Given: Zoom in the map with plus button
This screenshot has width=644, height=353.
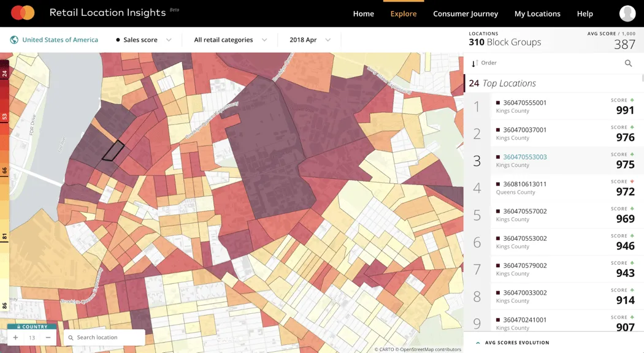Looking at the screenshot, I should click(x=15, y=338).
